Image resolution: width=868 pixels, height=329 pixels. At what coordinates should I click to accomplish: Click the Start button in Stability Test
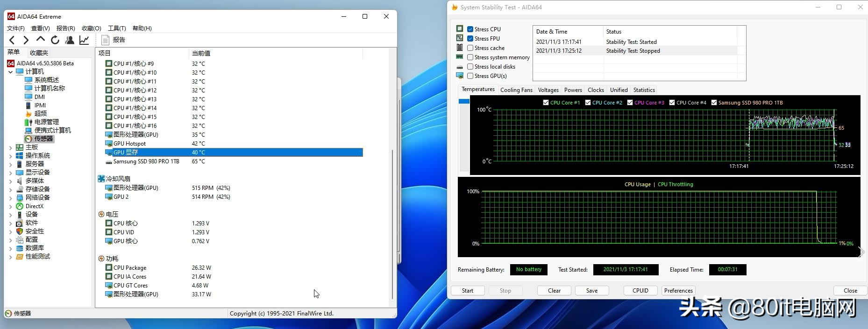468,290
